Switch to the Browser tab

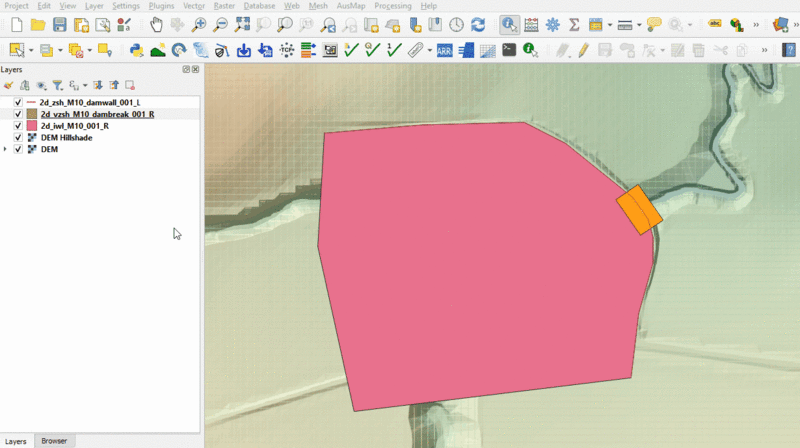54,441
